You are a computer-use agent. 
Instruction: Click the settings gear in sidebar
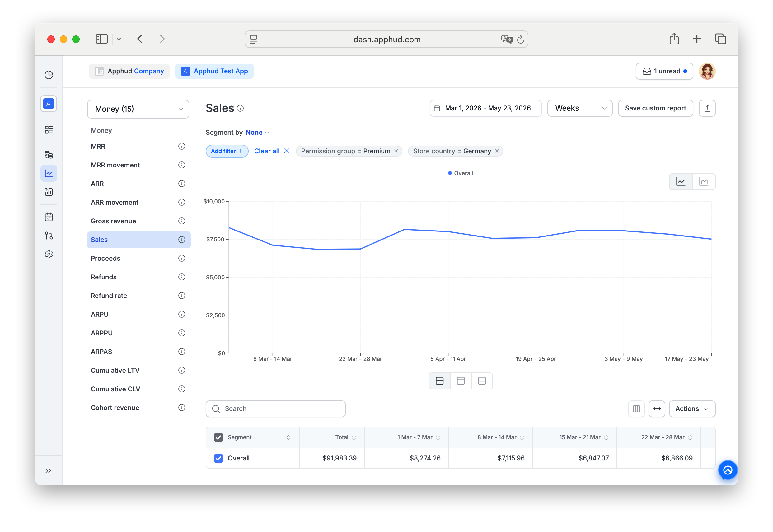[x=49, y=254]
